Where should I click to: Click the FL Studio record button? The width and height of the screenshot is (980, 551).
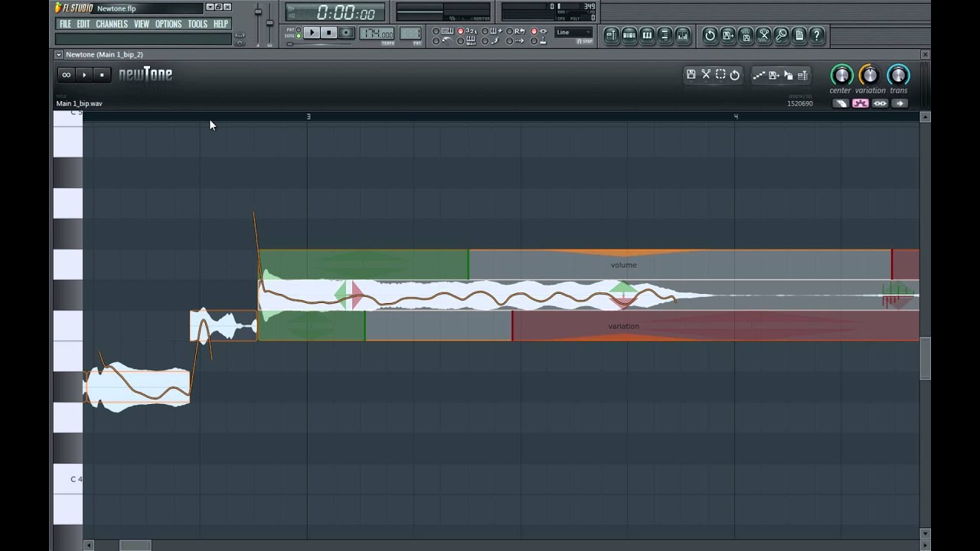(346, 32)
